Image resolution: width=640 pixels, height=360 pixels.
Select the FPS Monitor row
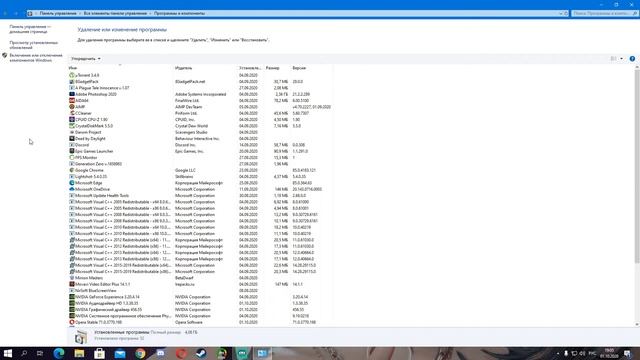pos(200,158)
